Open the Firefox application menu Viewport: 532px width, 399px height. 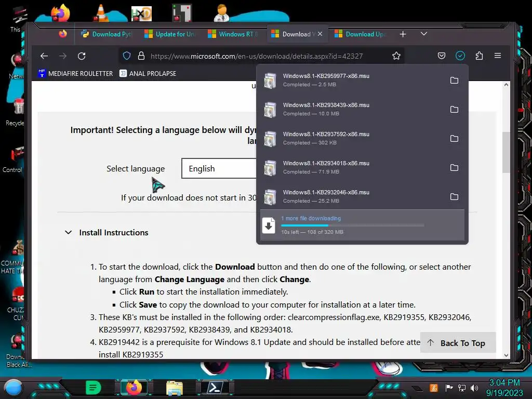pyautogui.click(x=498, y=56)
